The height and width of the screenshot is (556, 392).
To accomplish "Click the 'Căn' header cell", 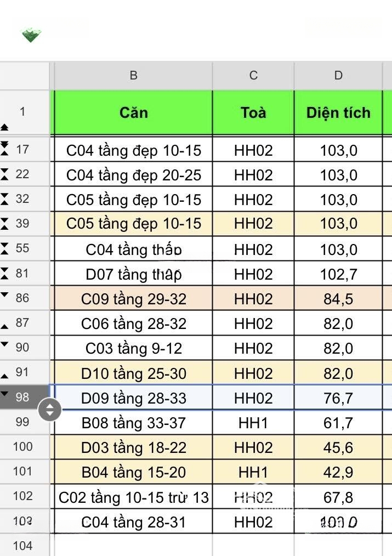I will coord(133,112).
